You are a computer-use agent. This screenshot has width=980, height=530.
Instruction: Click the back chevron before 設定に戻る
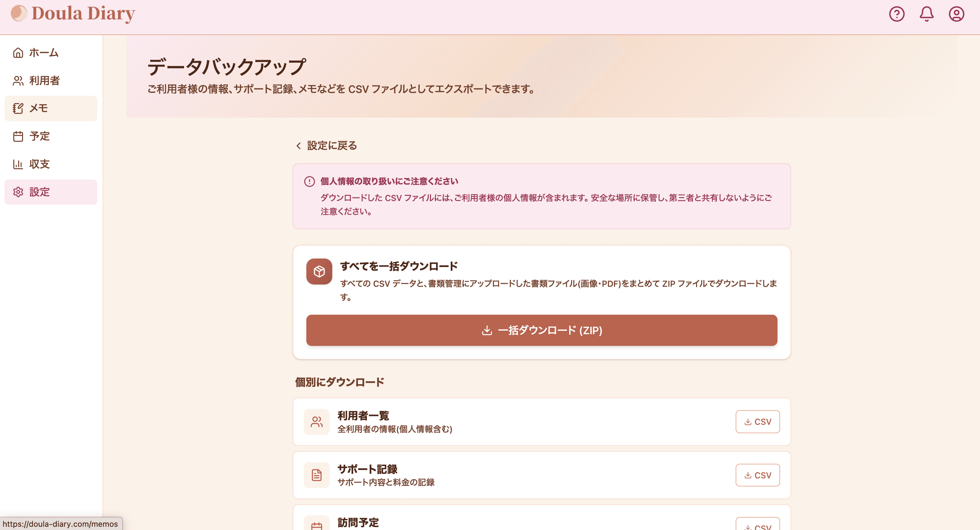tap(299, 145)
